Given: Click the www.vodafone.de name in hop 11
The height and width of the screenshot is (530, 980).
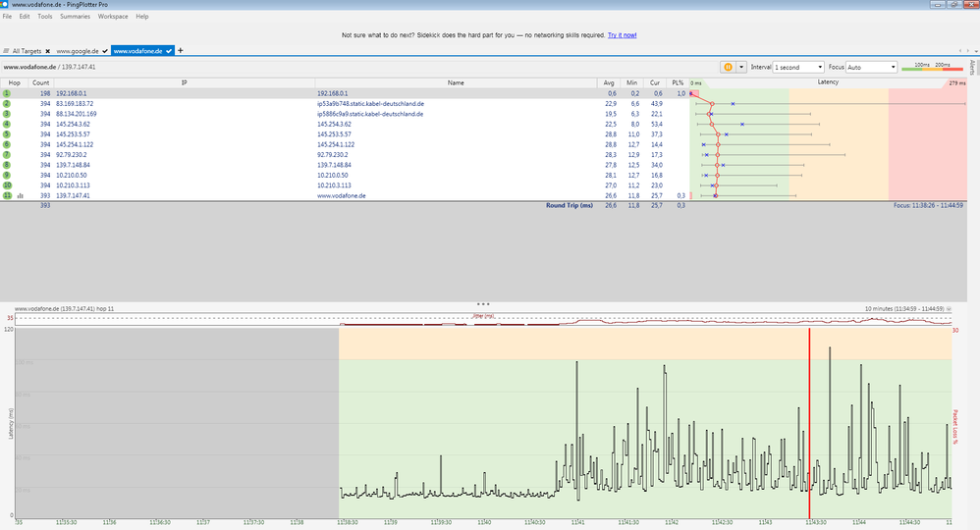Looking at the screenshot, I should 342,195.
